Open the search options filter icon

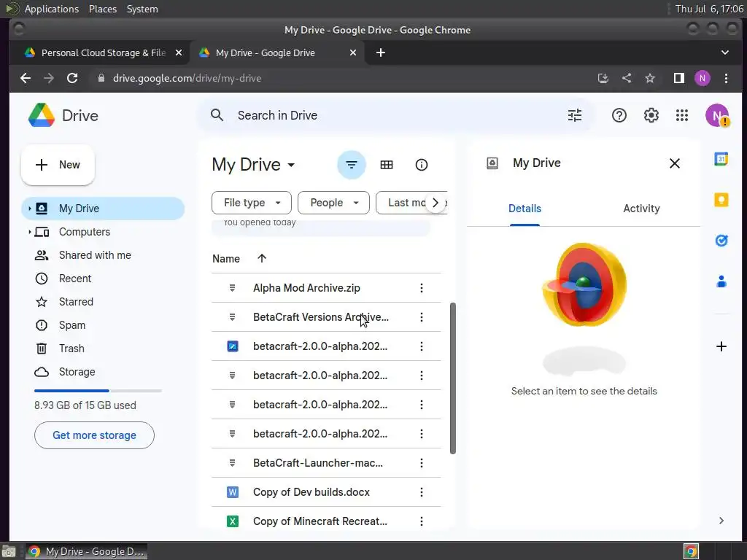click(x=575, y=115)
